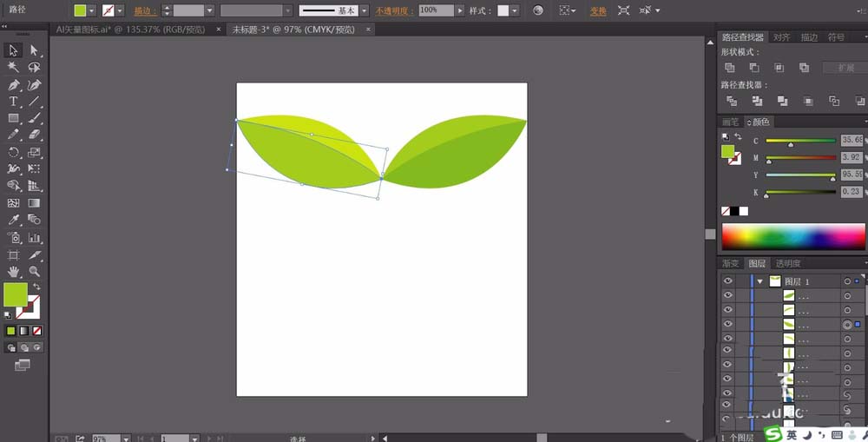Toggle visibility of 图层 1 layer
Screen dimensions: 868x442
pyautogui.click(x=727, y=280)
